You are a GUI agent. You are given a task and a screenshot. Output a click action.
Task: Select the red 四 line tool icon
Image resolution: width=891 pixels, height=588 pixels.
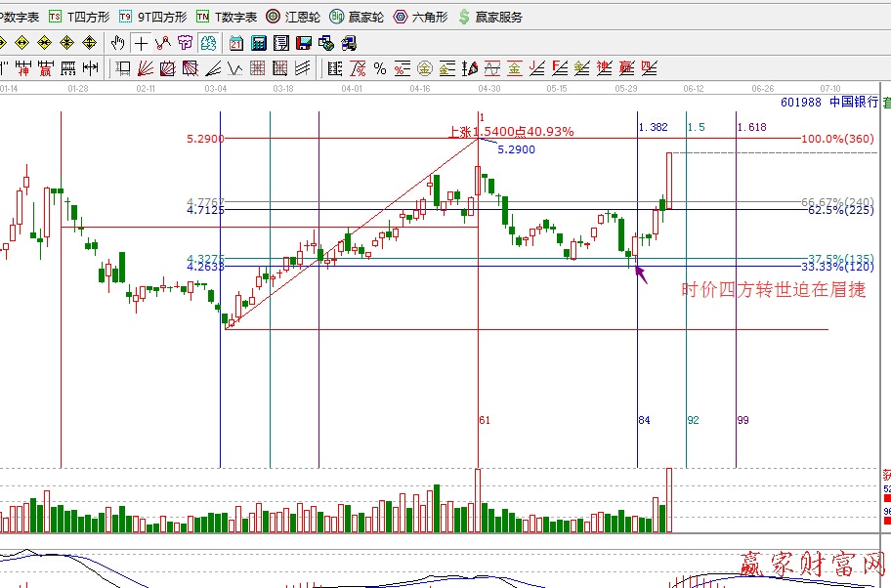point(648,68)
